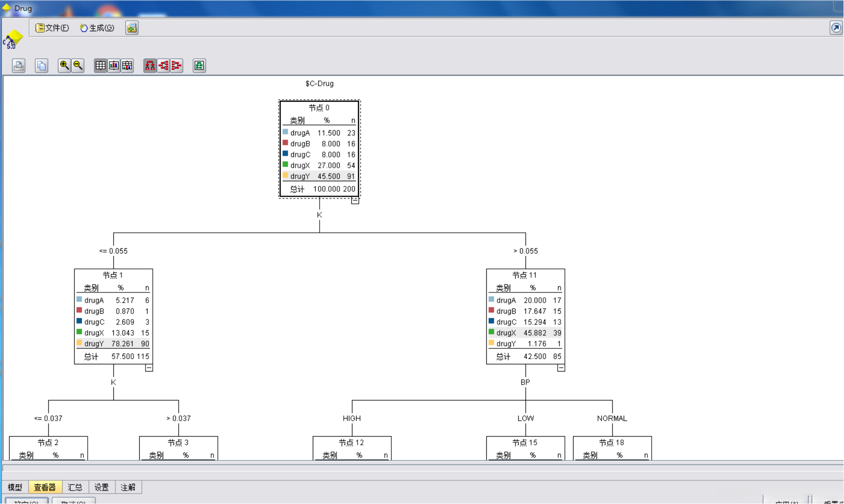Select the drugY row in 节点 0
The image size is (844, 504).
pyautogui.click(x=319, y=176)
